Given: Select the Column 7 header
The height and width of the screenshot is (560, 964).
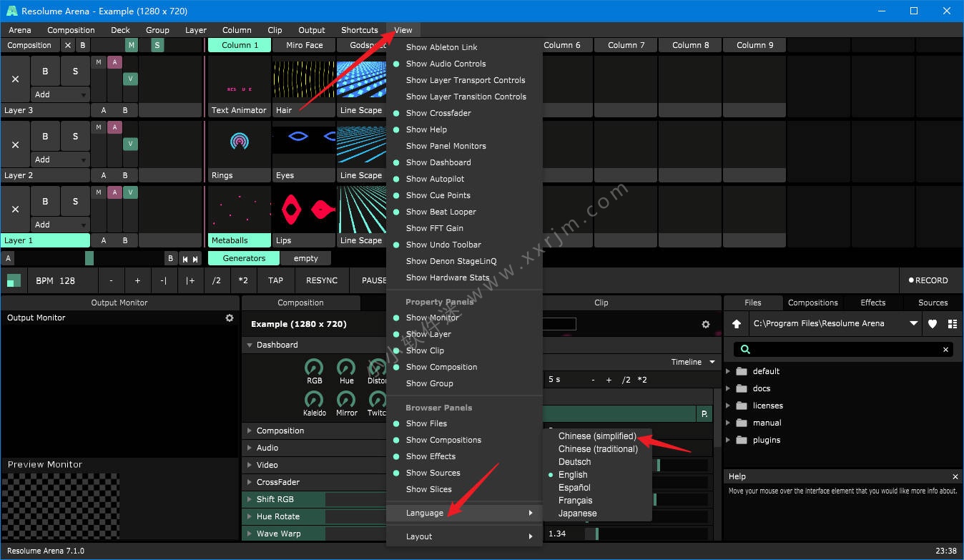Looking at the screenshot, I should coord(626,45).
